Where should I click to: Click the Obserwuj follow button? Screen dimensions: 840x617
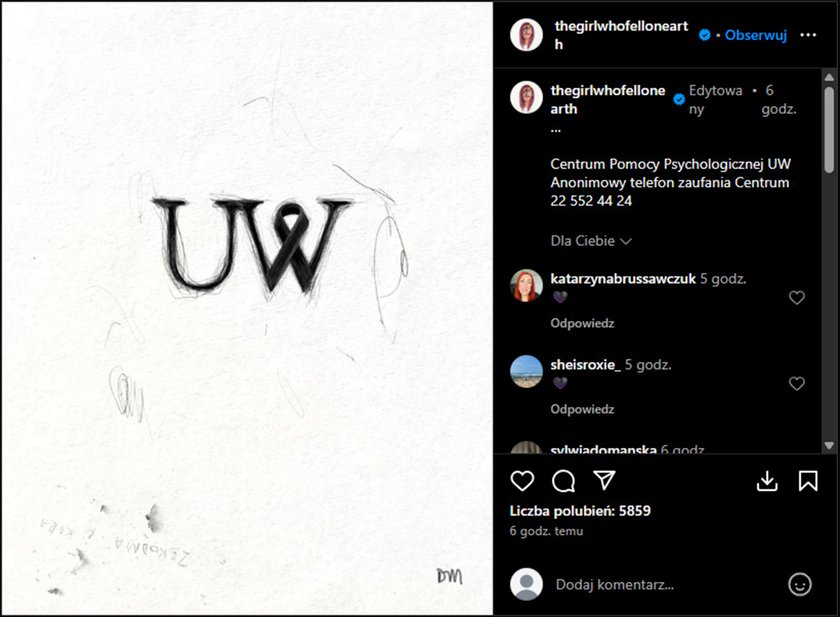tap(755, 35)
